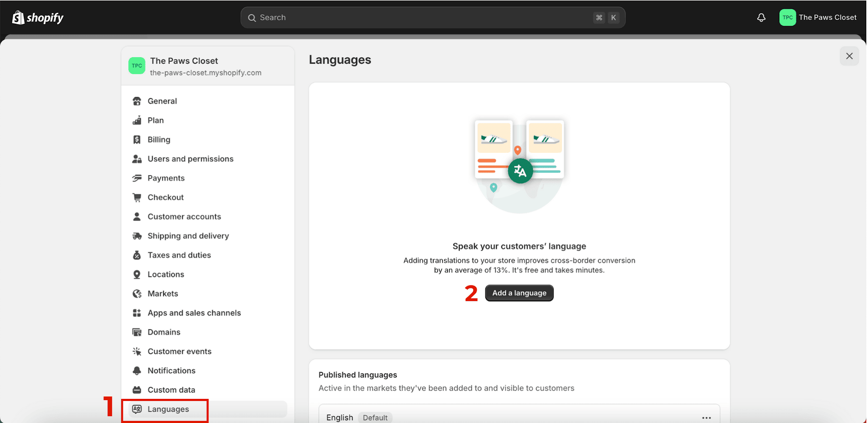This screenshot has width=868, height=423.
Task: Click the Notifications bell in sidebar
Action: [x=137, y=371]
